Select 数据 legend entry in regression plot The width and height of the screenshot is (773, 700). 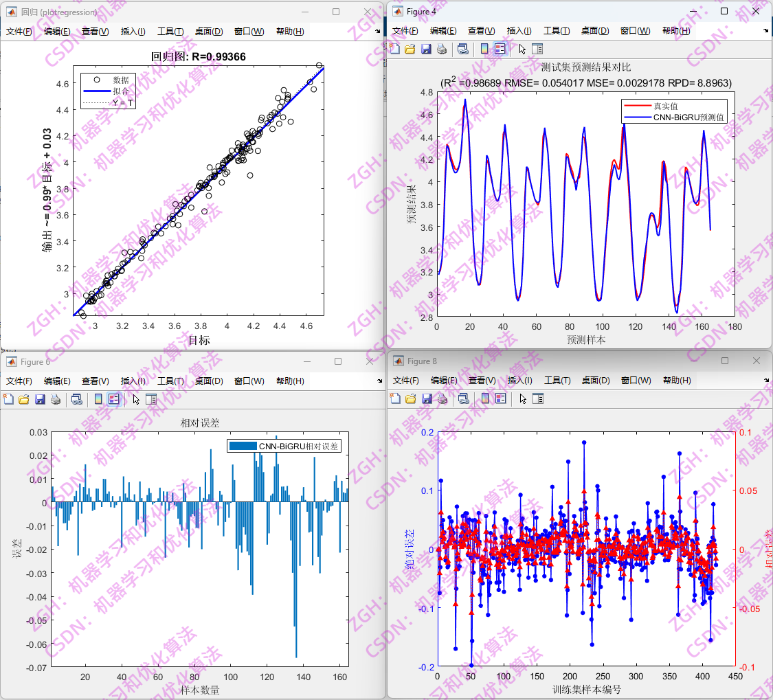pos(121,80)
